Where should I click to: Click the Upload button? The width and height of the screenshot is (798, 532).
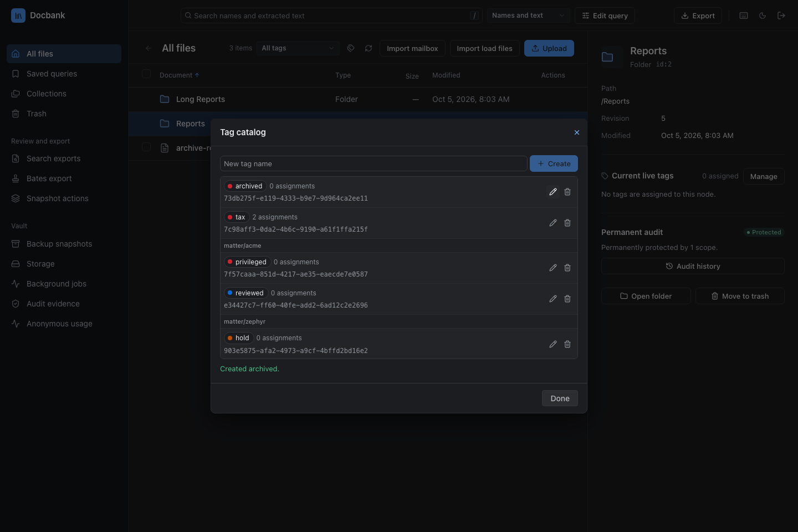549,48
